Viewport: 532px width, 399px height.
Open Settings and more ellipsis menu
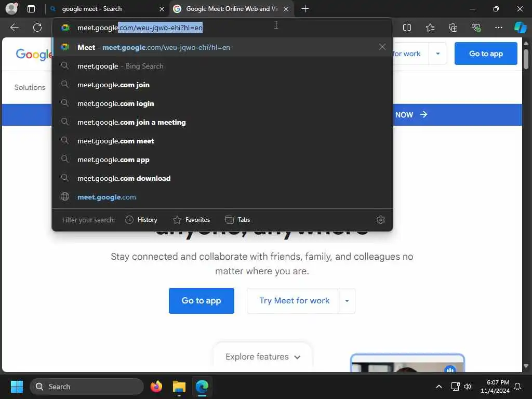click(498, 28)
